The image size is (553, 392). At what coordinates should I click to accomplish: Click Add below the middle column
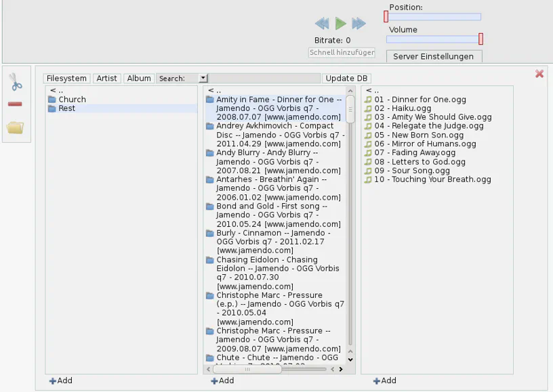coord(222,380)
